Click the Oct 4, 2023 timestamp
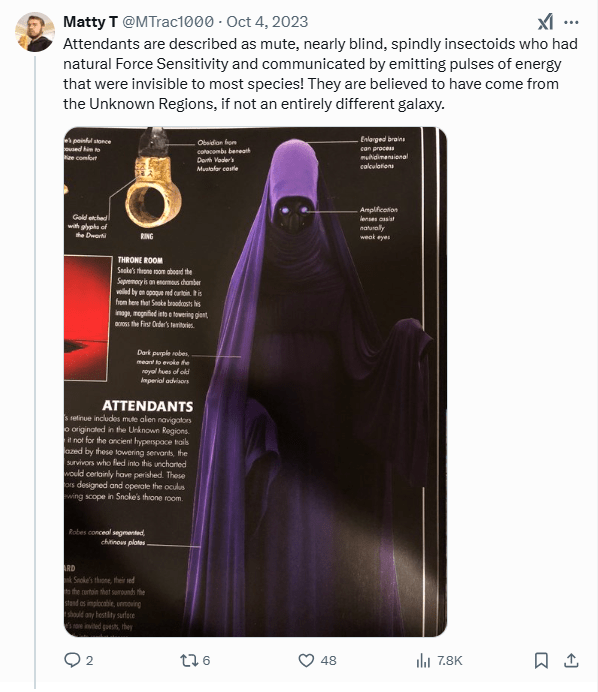The height and width of the screenshot is (692, 598). pos(267,22)
